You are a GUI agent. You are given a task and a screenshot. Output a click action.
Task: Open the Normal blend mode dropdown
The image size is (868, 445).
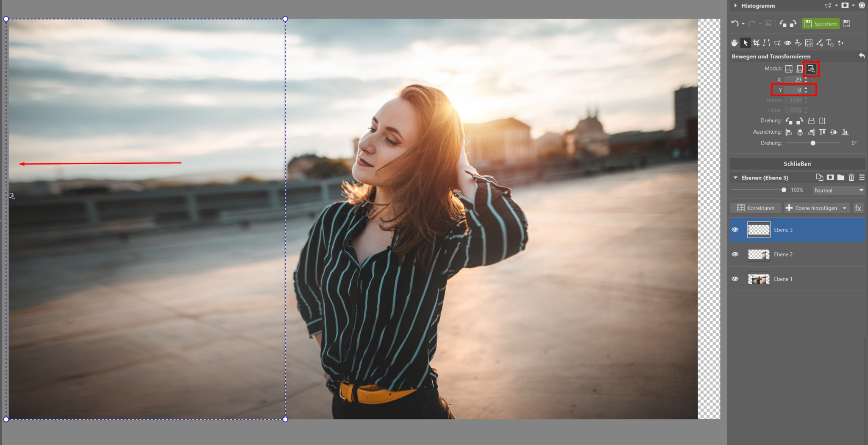839,190
